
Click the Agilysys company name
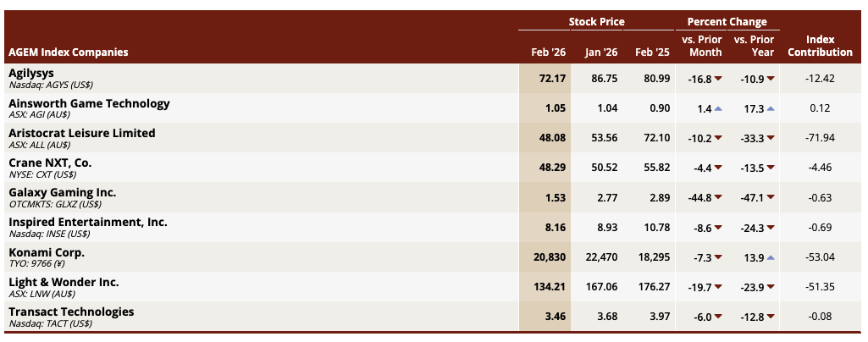coord(31,74)
